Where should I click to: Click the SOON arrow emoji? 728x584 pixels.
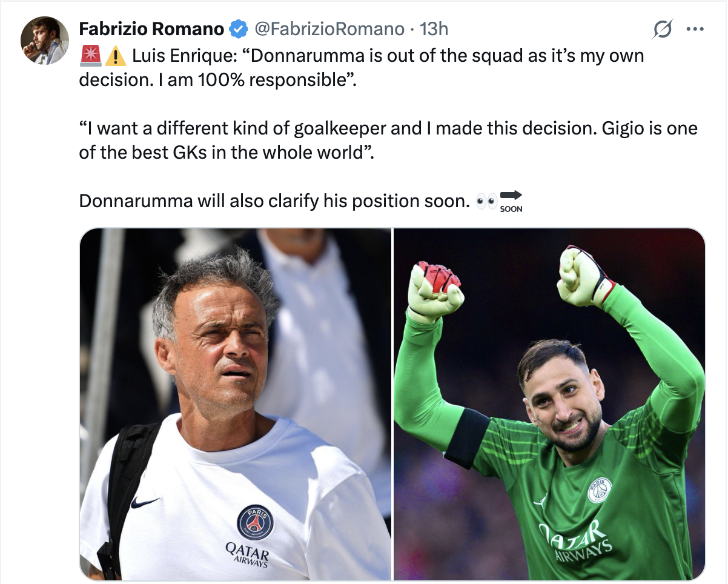[511, 201]
